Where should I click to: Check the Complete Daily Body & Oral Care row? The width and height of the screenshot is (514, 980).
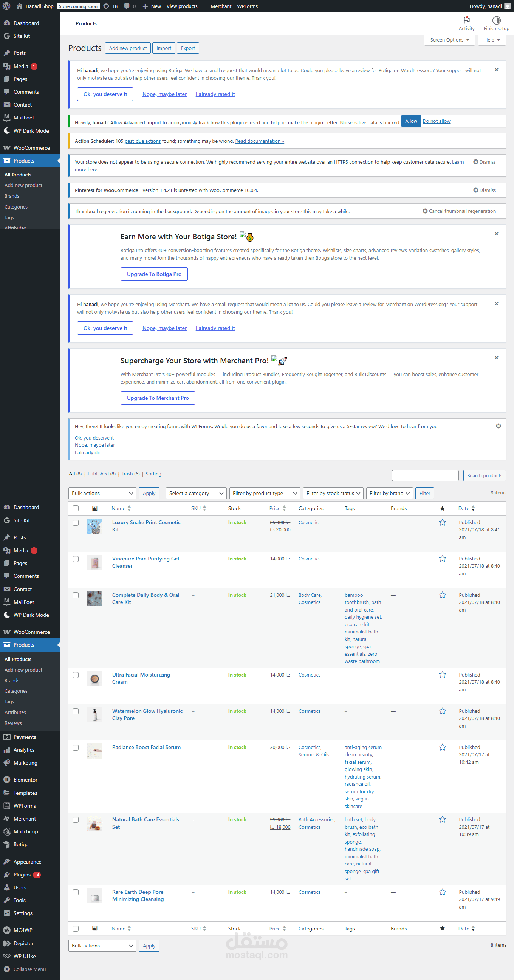pos(76,595)
